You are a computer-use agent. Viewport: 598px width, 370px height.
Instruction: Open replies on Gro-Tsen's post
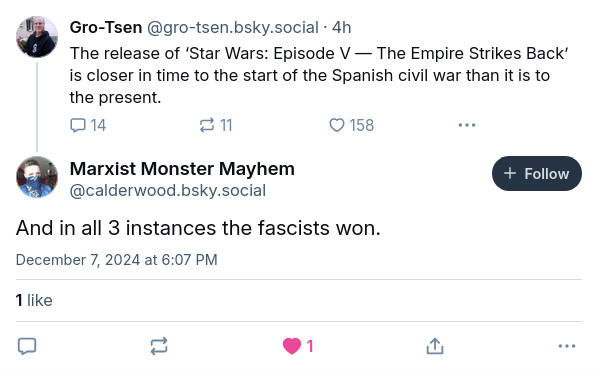88,125
